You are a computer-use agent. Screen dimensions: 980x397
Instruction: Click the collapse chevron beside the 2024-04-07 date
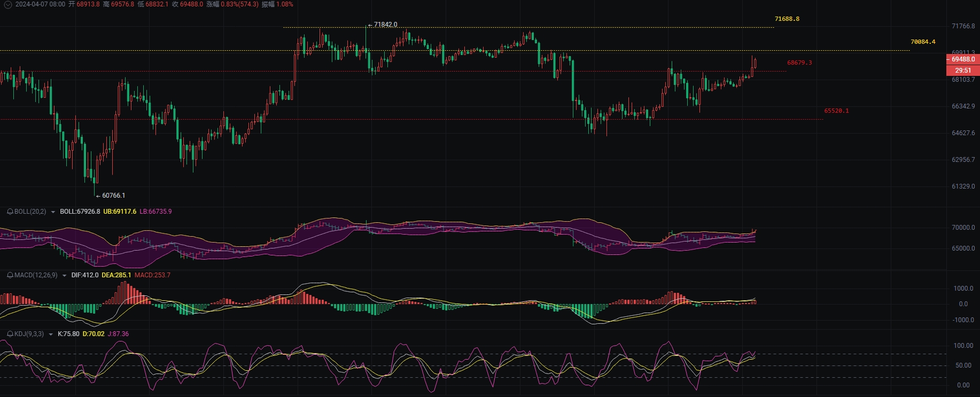click(x=7, y=4)
